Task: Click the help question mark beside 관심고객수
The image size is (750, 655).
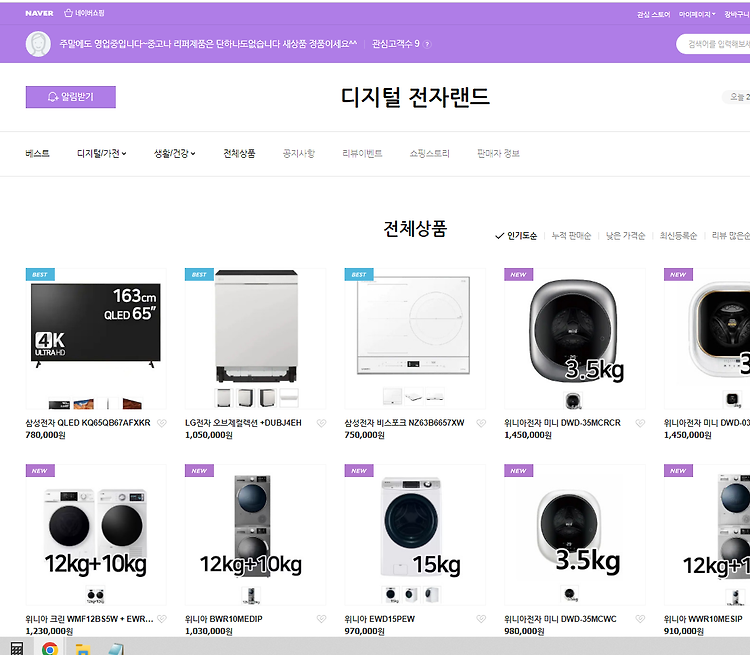Action: point(428,44)
